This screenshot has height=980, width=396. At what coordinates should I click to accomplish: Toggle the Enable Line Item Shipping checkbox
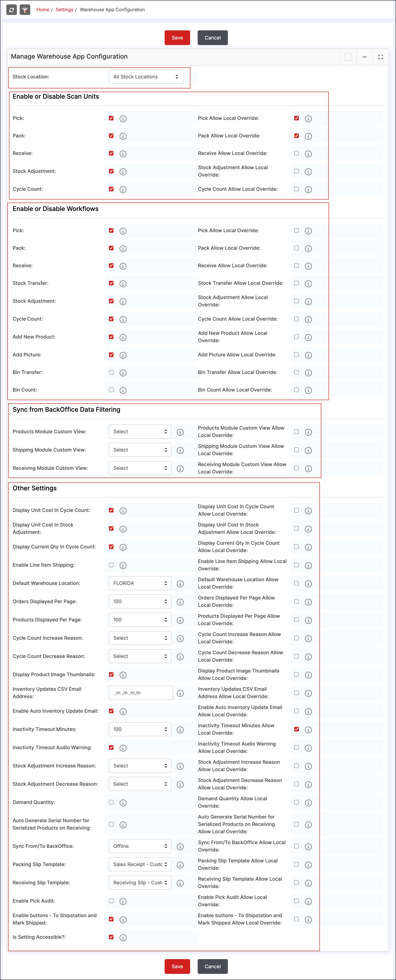[111, 565]
